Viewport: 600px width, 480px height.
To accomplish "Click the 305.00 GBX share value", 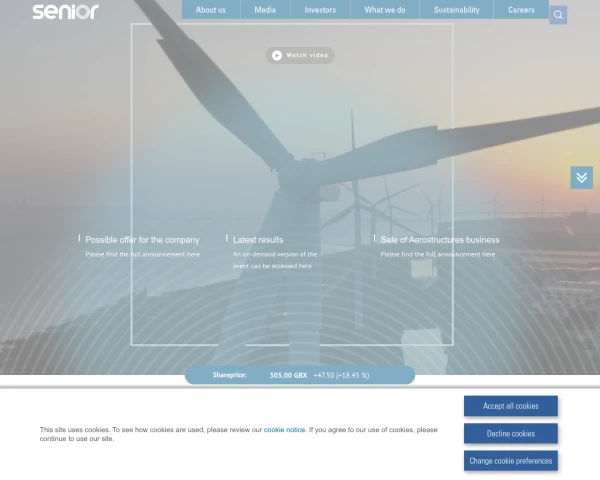I will click(x=288, y=376).
